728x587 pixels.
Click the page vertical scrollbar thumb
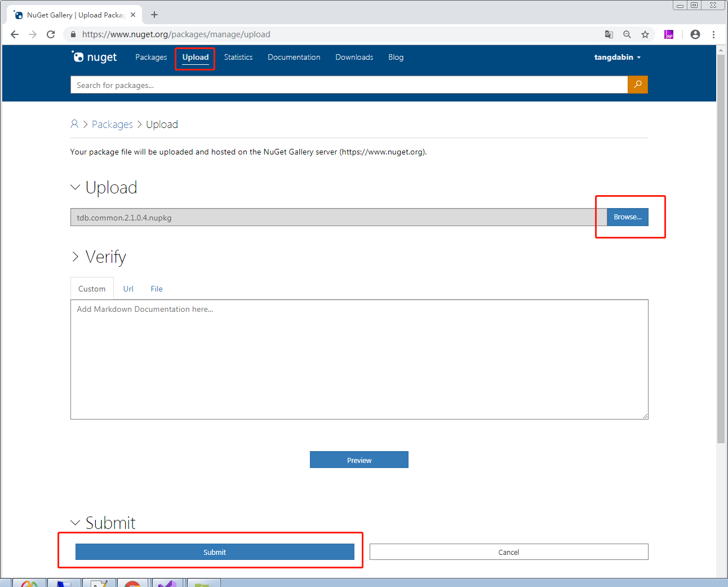[721, 249]
